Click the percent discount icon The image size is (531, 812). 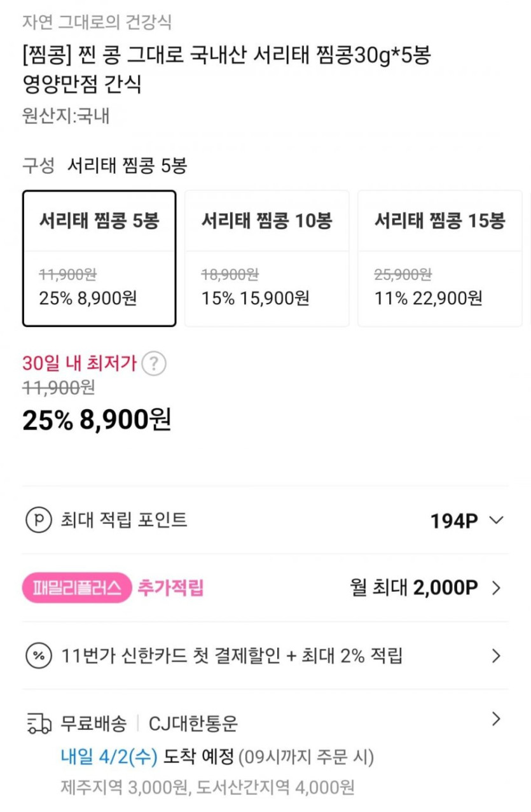[38, 655]
